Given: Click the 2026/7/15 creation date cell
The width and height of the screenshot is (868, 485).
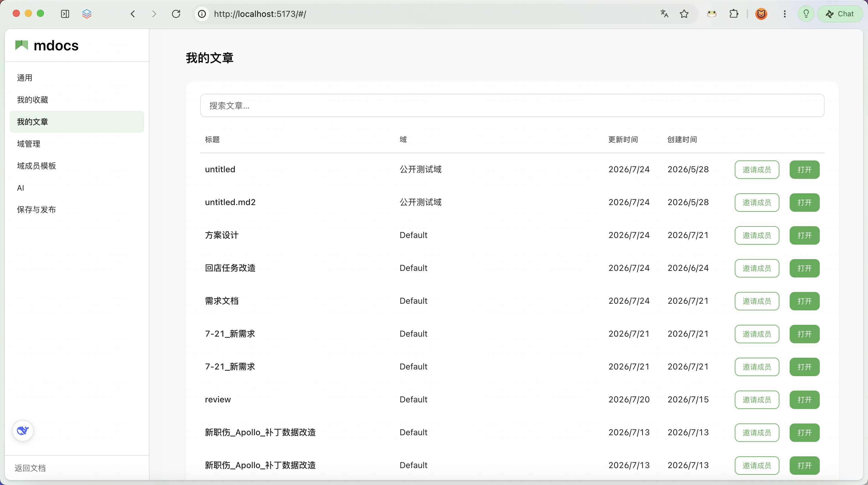Looking at the screenshot, I should [688, 399].
